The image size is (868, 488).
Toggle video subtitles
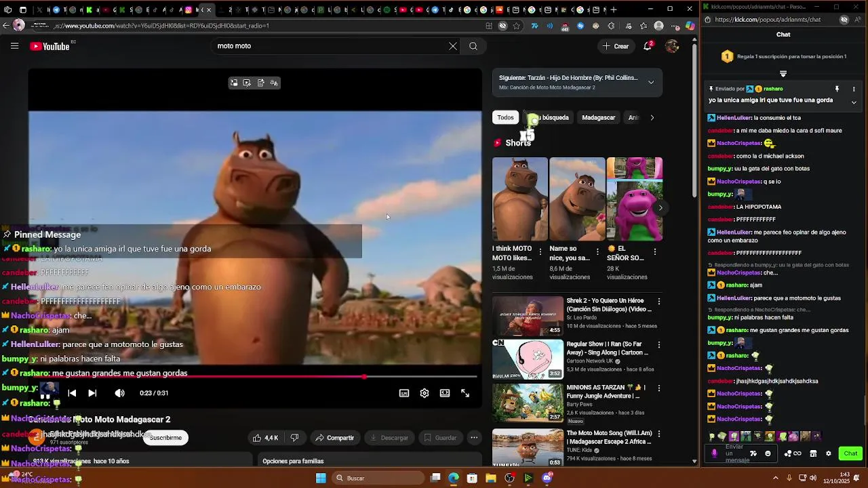pos(404,393)
